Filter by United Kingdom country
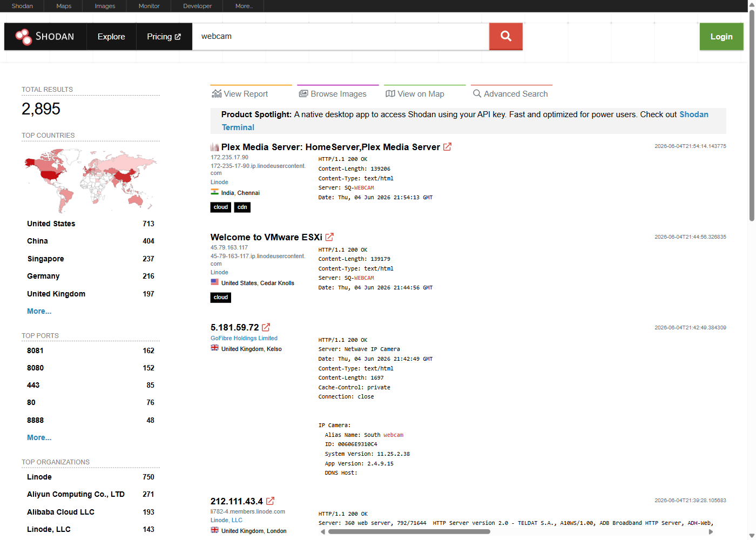 pos(91,294)
